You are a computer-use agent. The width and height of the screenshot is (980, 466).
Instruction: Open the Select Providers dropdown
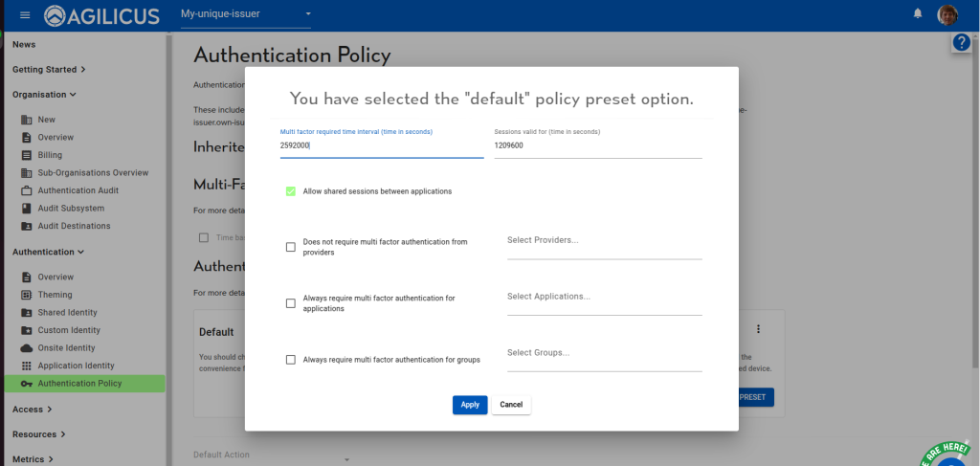[604, 241]
